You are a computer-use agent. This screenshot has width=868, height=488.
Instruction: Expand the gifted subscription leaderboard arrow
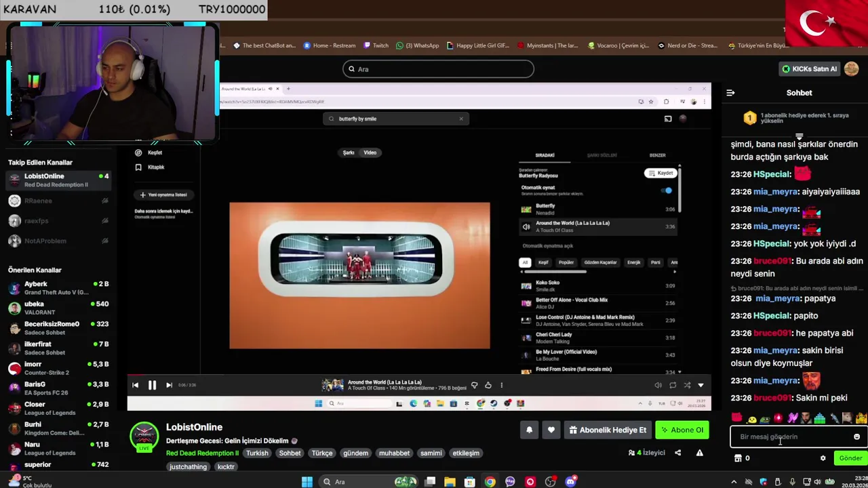tap(799, 136)
